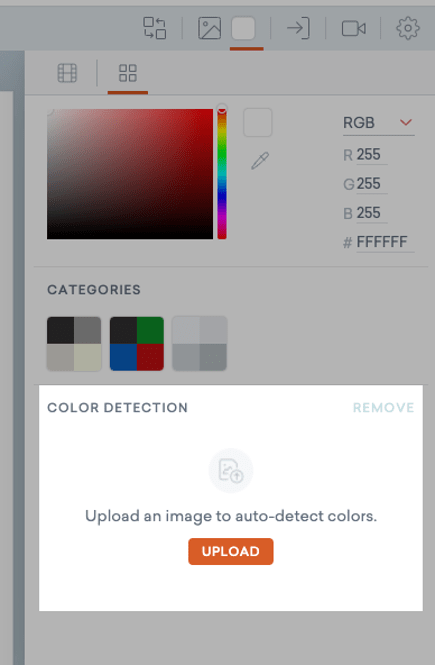Open the image panel icon
The height and width of the screenshot is (666, 436).
pos(210,28)
